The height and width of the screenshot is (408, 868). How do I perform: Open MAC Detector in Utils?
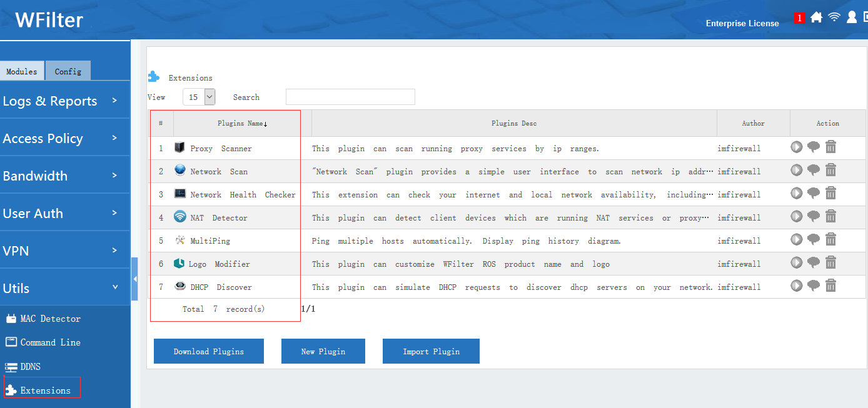43,319
